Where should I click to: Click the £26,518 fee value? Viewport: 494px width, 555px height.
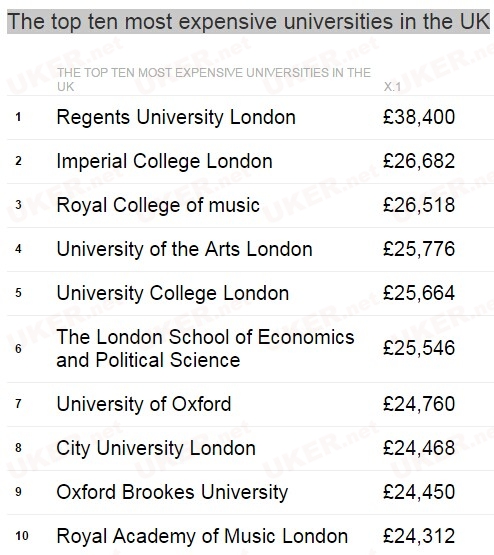[419, 205]
